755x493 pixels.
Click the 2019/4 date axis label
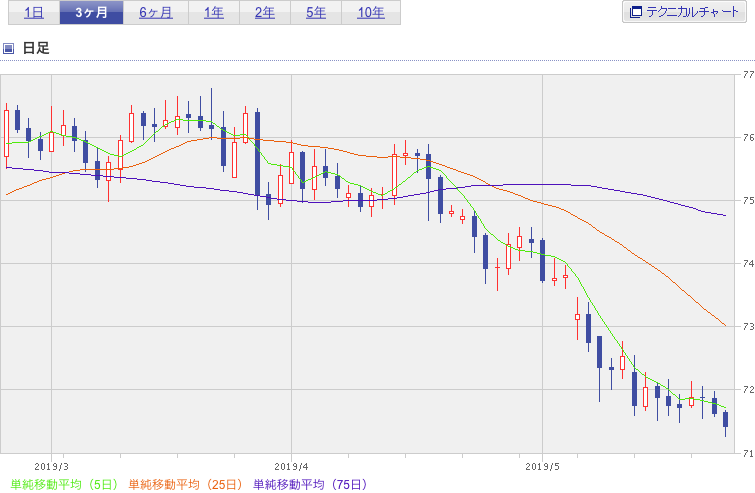(x=291, y=467)
